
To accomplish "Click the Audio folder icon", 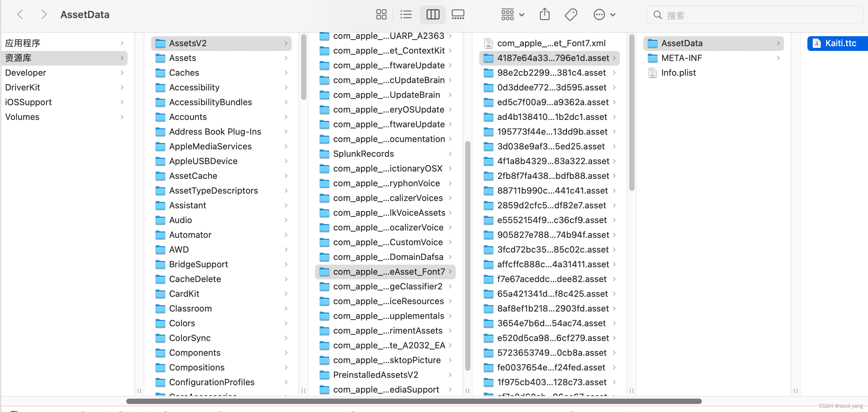I will pyautogui.click(x=160, y=220).
